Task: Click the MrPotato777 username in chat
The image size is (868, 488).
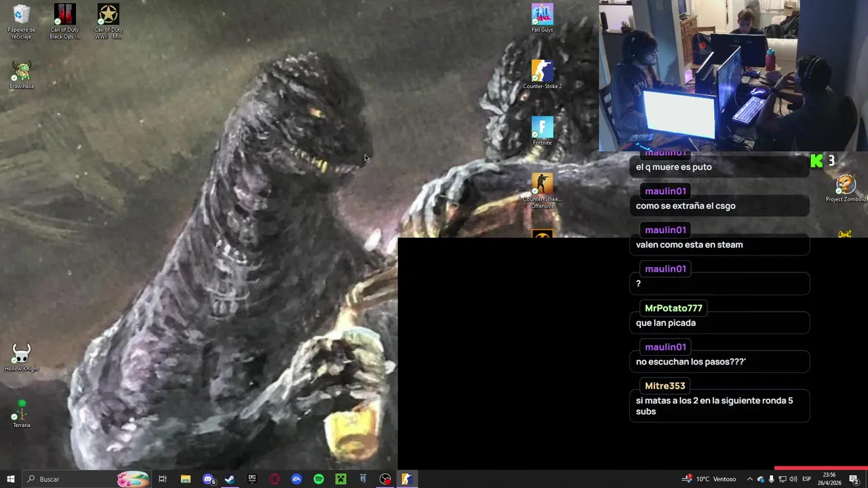Action: tap(673, 308)
